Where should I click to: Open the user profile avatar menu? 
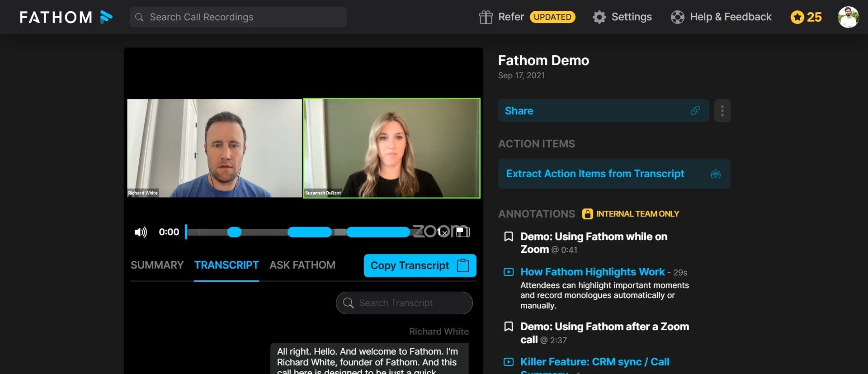848,17
